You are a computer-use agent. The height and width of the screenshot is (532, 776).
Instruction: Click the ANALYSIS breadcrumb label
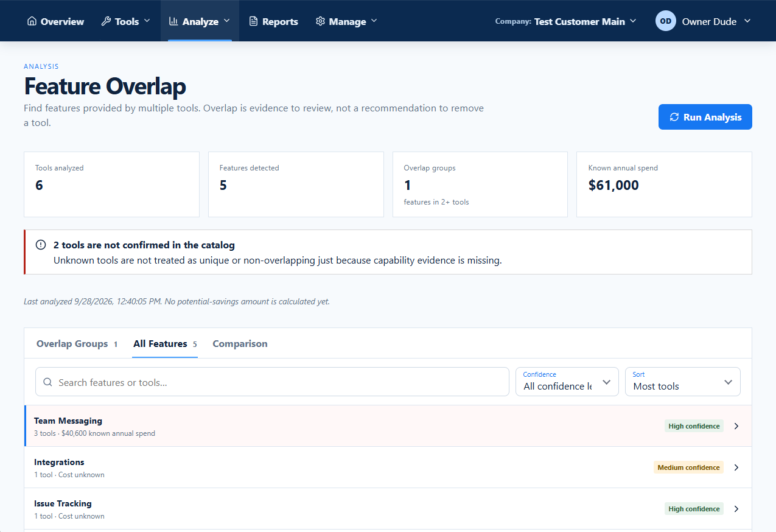point(41,66)
